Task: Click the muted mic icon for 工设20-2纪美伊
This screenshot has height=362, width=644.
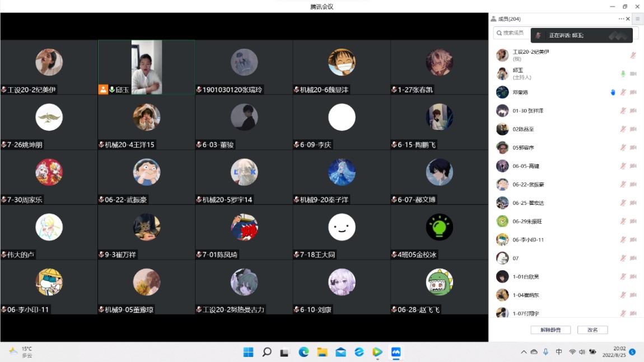Action: (633, 55)
